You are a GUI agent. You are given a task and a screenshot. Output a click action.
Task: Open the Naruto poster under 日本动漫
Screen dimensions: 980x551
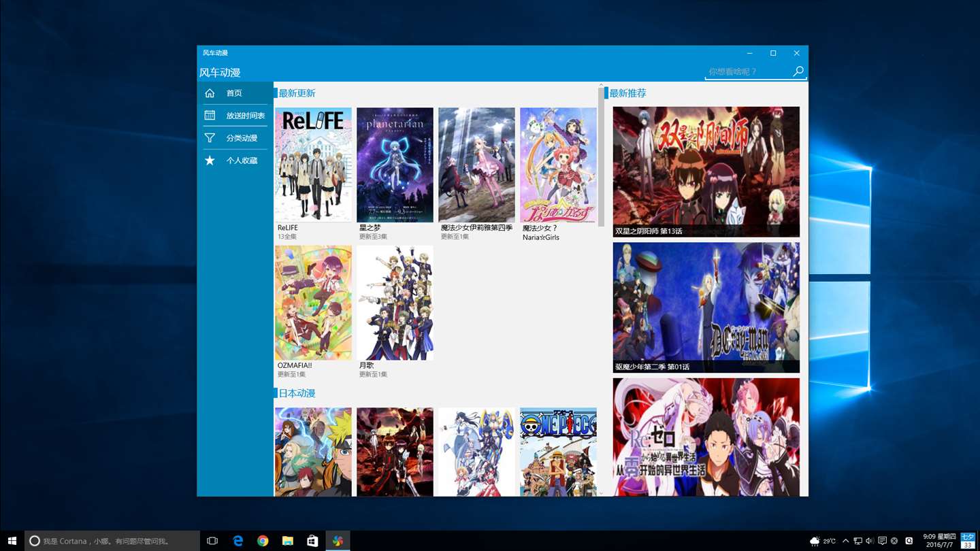click(313, 452)
